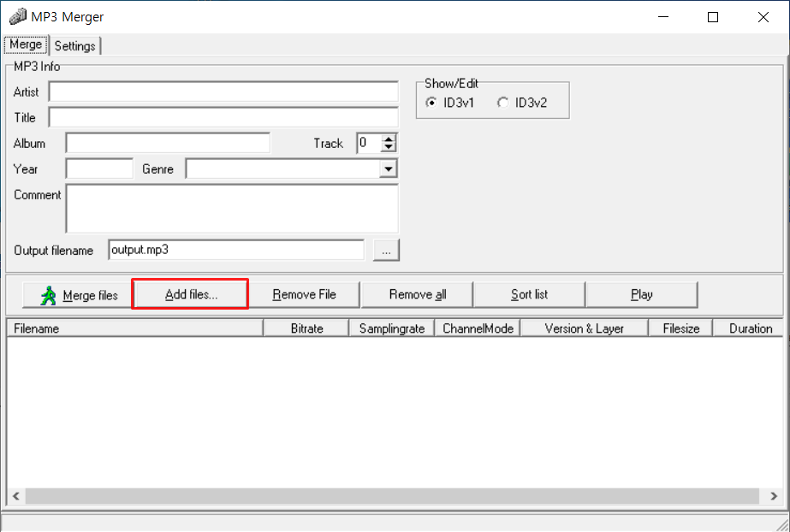Click the Comment text area
The image size is (790, 532).
232,209
